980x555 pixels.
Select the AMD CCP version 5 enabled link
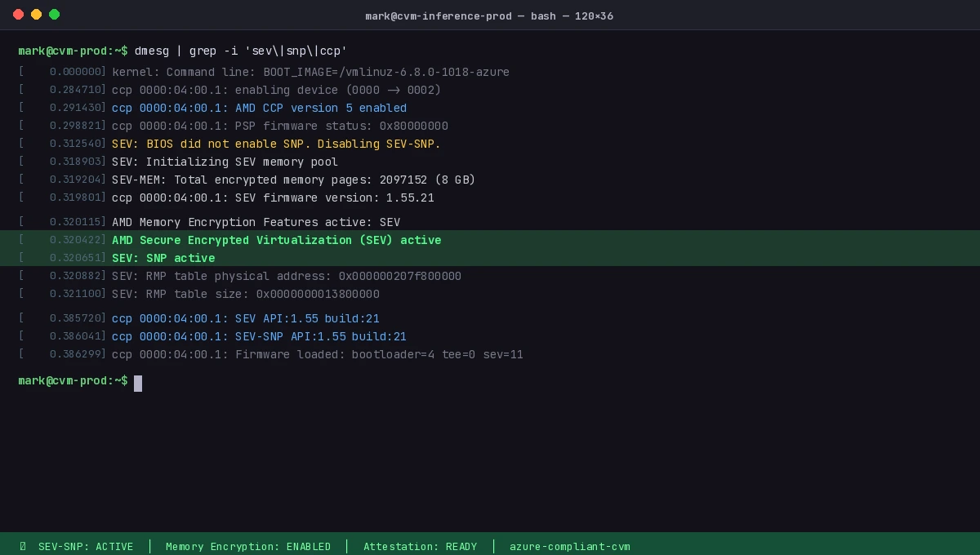[259, 108]
